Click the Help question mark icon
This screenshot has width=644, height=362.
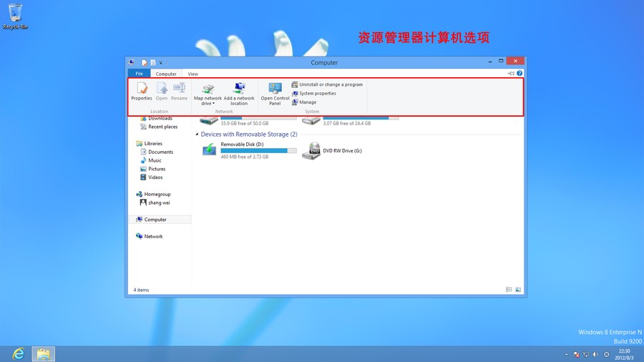tap(519, 73)
